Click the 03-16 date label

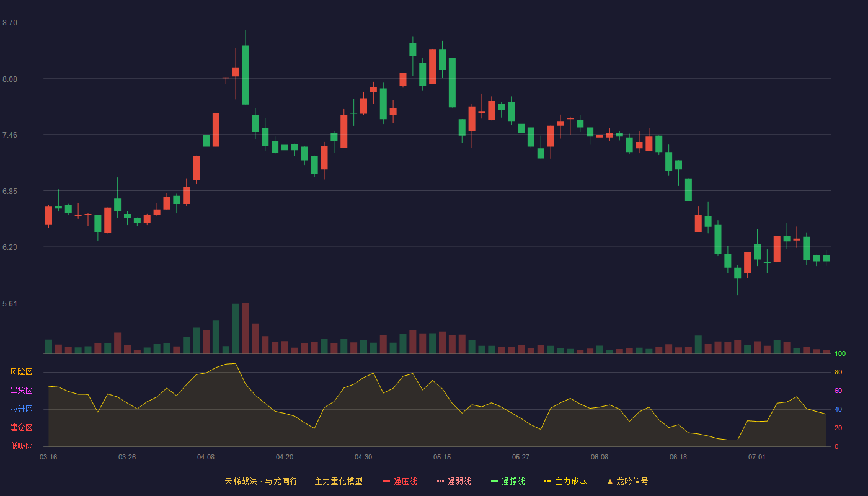pyautogui.click(x=48, y=457)
